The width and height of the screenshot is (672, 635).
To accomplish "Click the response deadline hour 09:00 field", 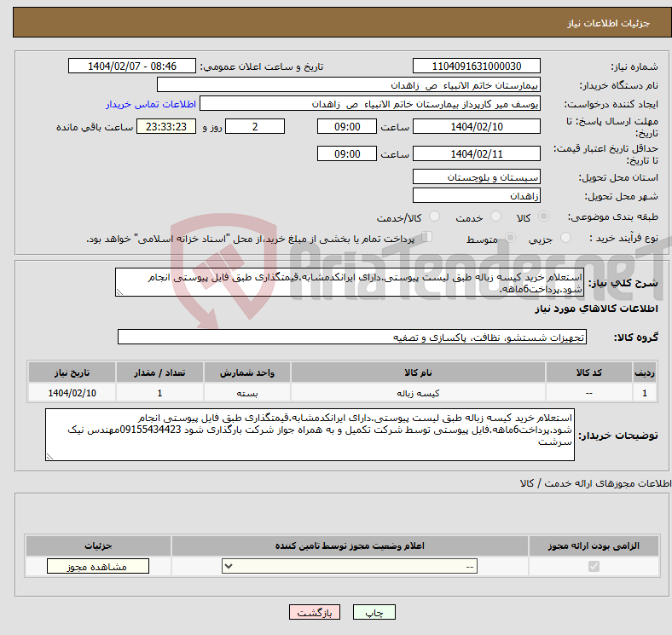I will [347, 126].
